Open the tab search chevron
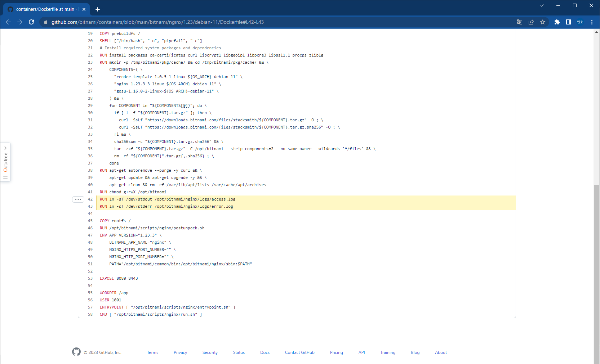 coord(541,5)
